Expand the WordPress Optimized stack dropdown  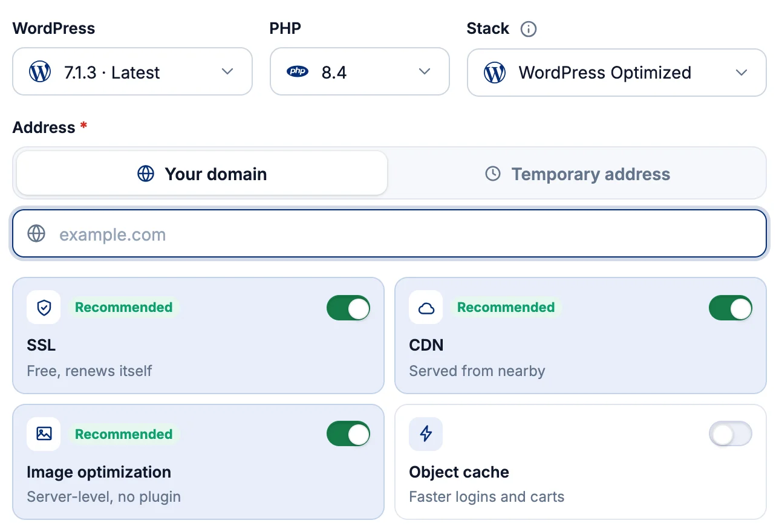(x=617, y=73)
